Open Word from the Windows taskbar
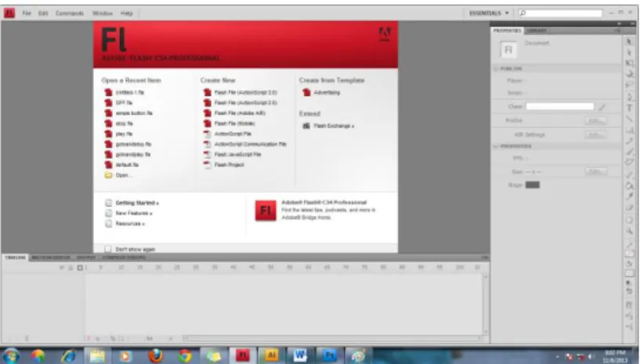 (x=299, y=355)
